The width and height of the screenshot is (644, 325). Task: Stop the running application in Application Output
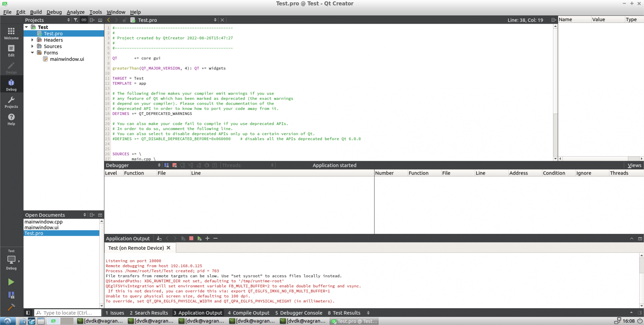(191, 238)
